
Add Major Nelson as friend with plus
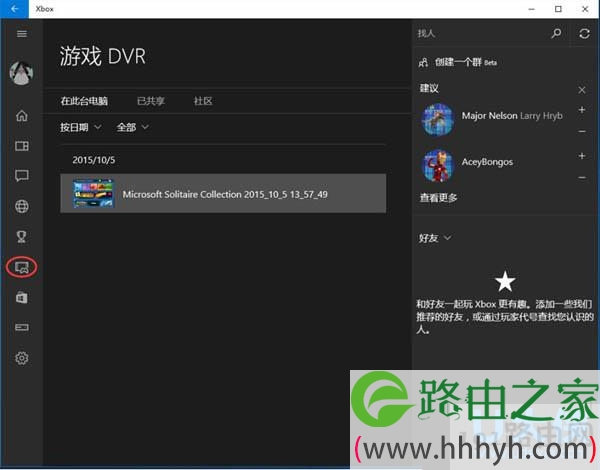(x=582, y=110)
